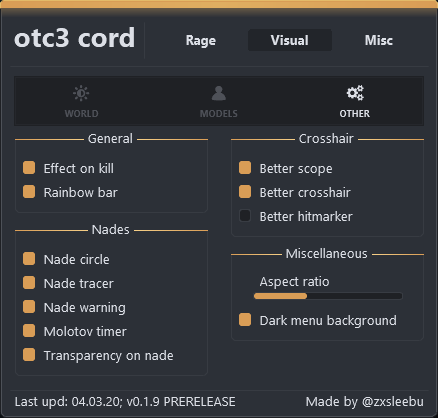Enable the Better hitmarker checkbox

point(245,216)
